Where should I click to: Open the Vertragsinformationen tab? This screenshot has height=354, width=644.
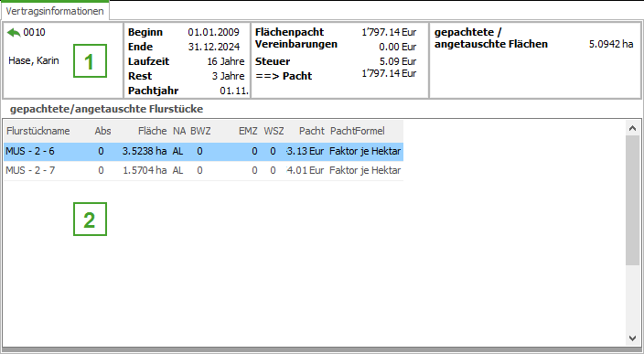click(x=55, y=11)
